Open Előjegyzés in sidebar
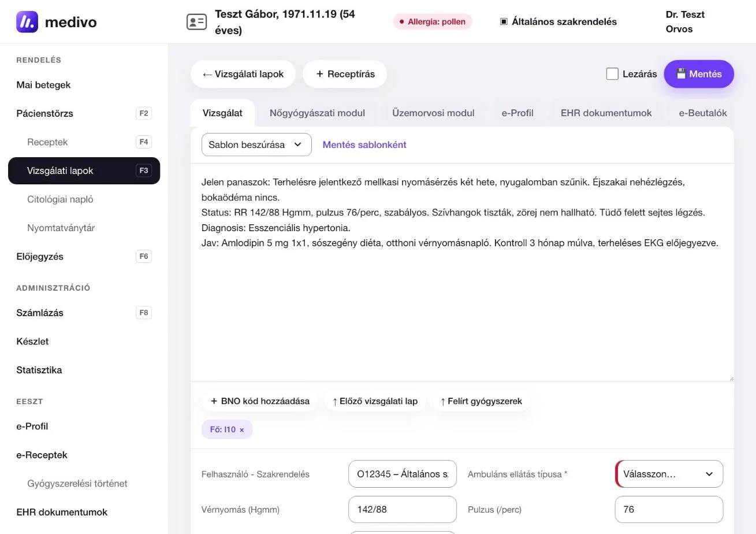Screen dimensions: 756x534 [x=84, y=256]
